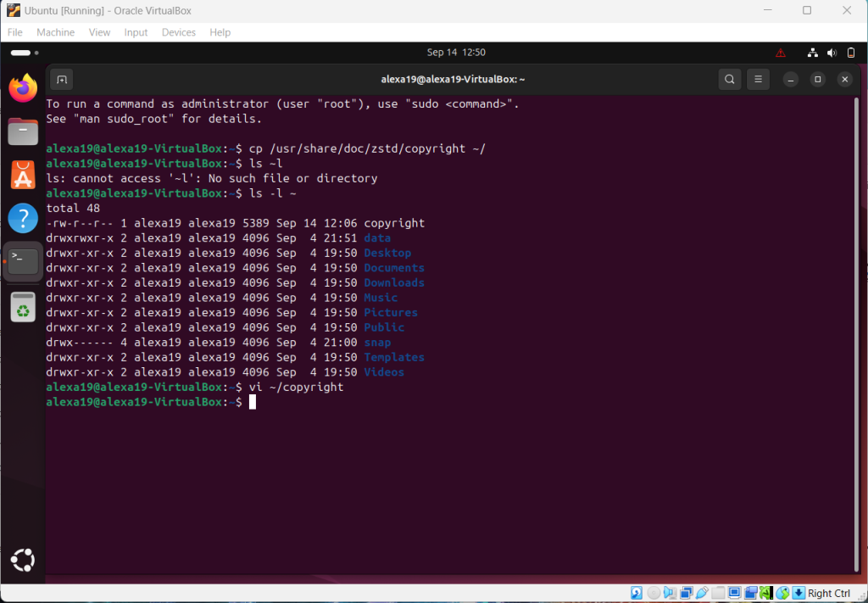Open the terminal hamburger menu
Screen dimensions: 868x603
759,80
